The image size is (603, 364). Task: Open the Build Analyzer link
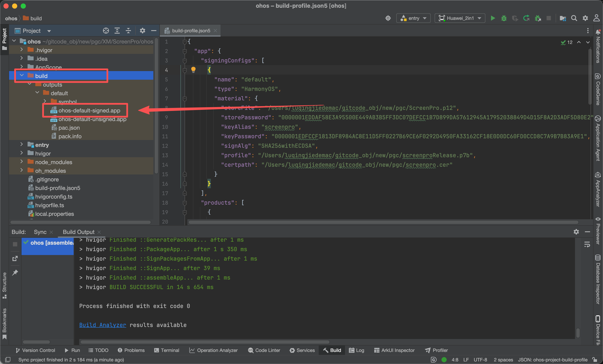[x=103, y=325]
